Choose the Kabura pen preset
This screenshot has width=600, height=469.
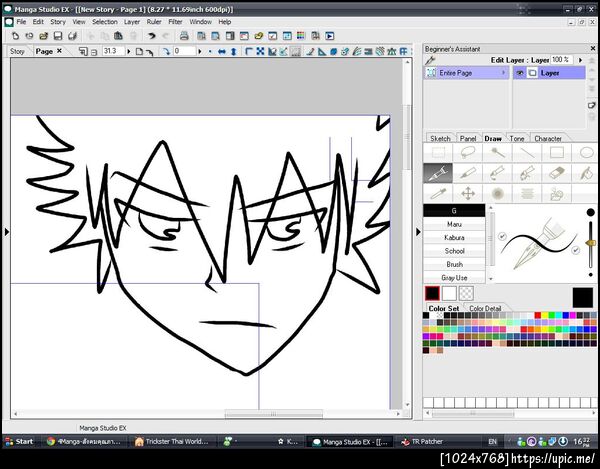pyautogui.click(x=454, y=238)
